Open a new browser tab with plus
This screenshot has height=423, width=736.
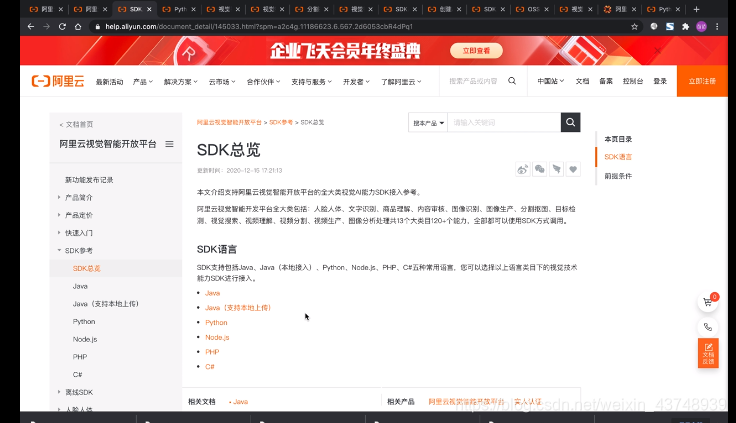click(x=697, y=9)
